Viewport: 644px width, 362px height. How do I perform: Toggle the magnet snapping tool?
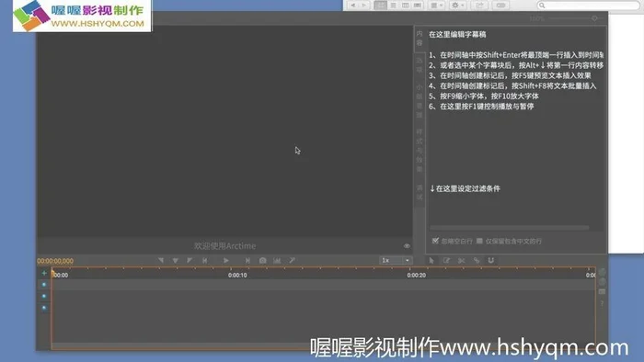tap(490, 260)
